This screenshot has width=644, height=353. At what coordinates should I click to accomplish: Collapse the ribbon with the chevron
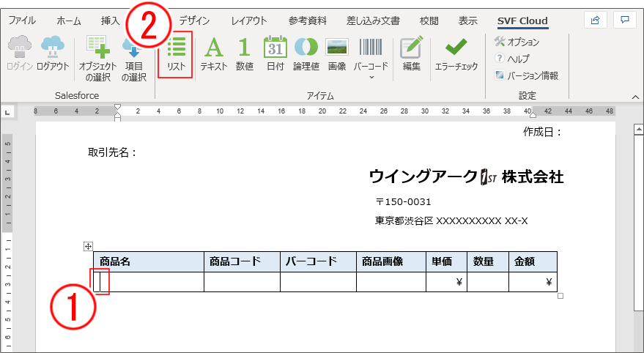635,97
